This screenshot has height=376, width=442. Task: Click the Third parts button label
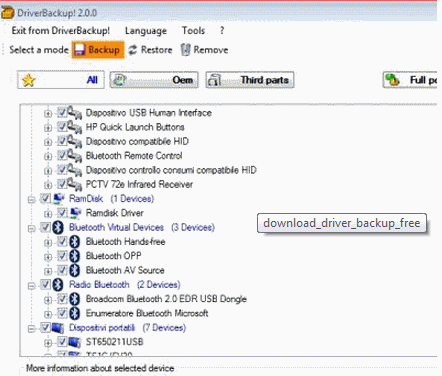coord(265,80)
